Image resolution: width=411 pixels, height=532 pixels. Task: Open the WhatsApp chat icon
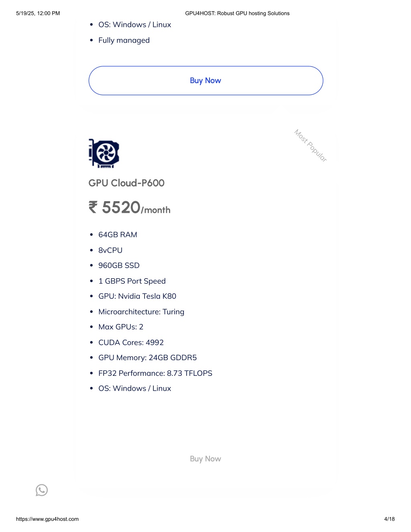(42, 490)
